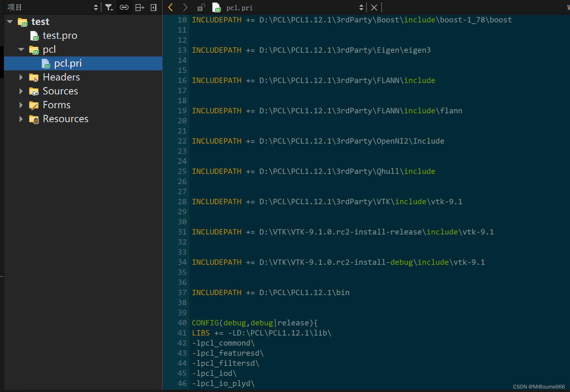570x392 pixels.
Task: Click the Boost include path on line 10
Action: (x=352, y=20)
